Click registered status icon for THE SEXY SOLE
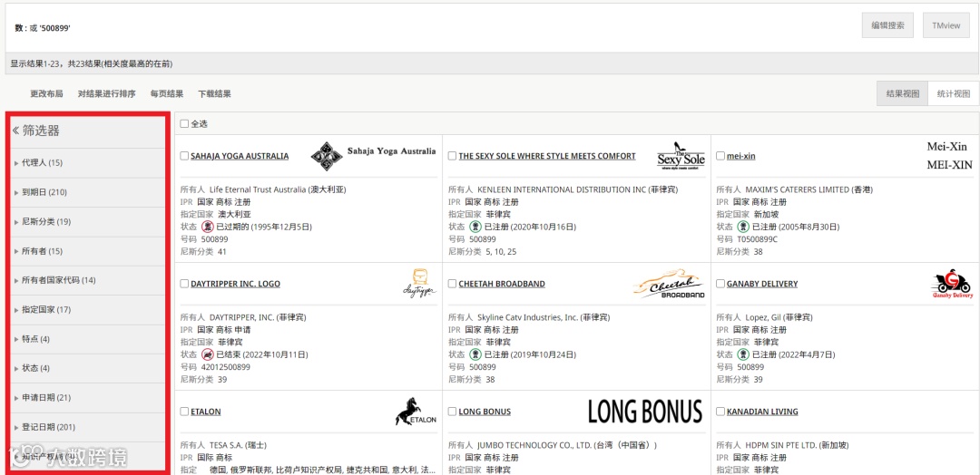Screen dimensions: 980x475 pyautogui.click(x=475, y=227)
